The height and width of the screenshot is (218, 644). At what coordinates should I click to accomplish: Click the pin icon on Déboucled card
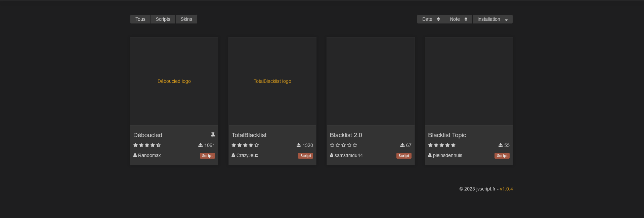(x=213, y=135)
